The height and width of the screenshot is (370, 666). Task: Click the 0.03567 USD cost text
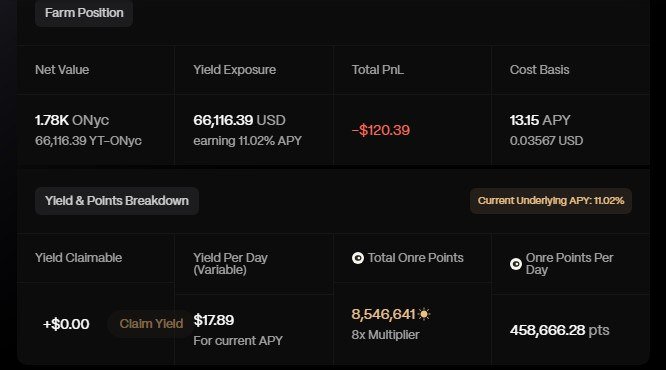tap(547, 141)
